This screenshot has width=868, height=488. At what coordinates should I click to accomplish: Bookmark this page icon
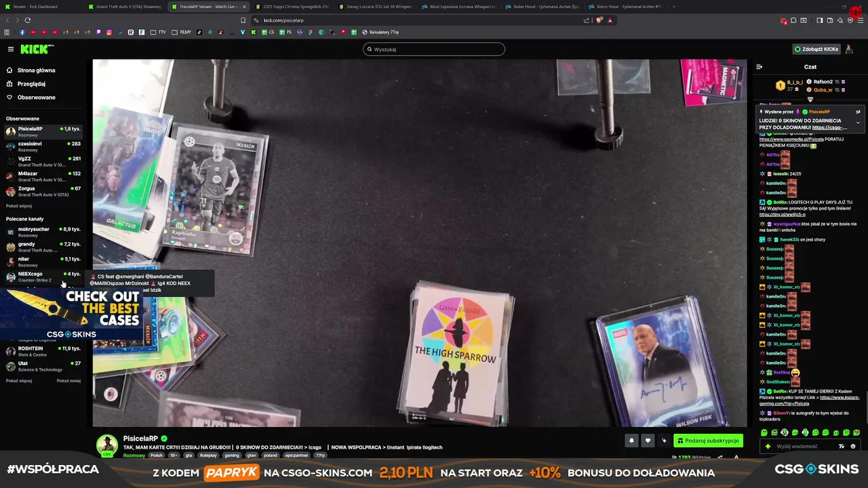[x=243, y=20]
